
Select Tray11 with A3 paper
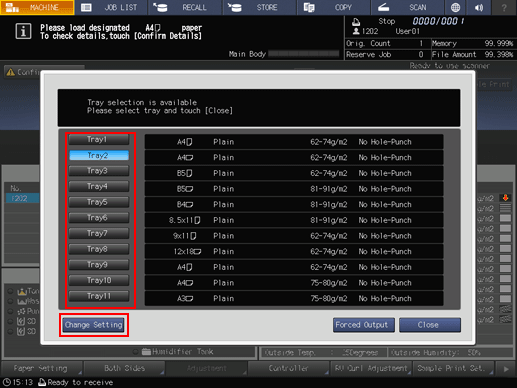click(99, 296)
